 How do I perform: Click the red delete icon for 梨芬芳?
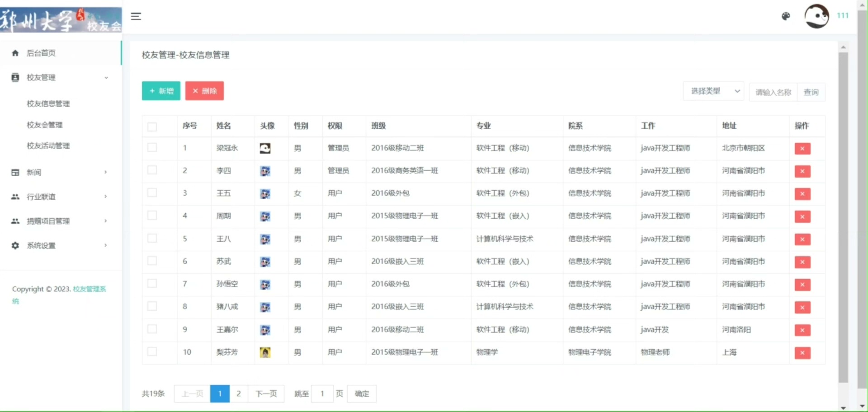pos(802,353)
